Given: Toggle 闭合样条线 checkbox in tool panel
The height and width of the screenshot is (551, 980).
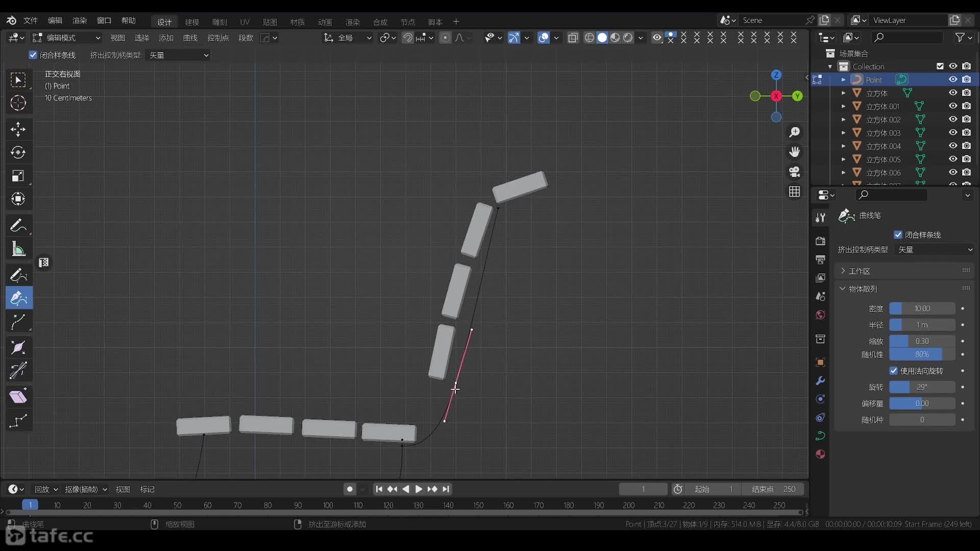Looking at the screenshot, I should click(x=898, y=235).
